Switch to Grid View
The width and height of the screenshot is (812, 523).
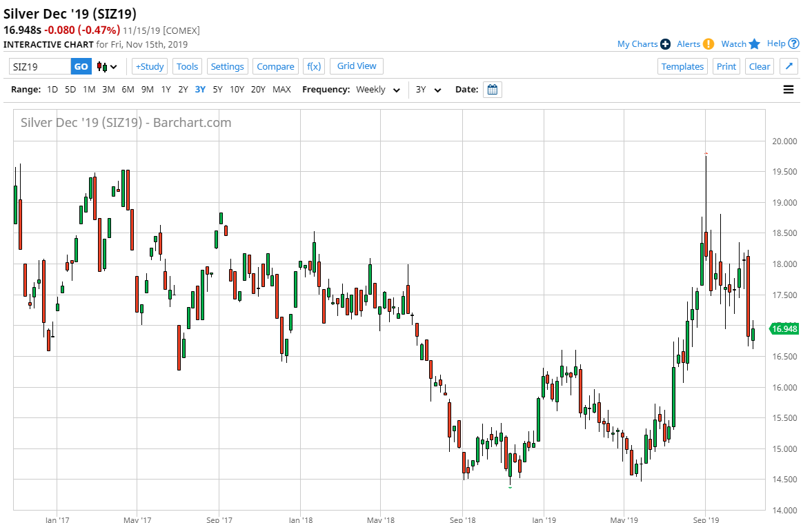coord(356,66)
